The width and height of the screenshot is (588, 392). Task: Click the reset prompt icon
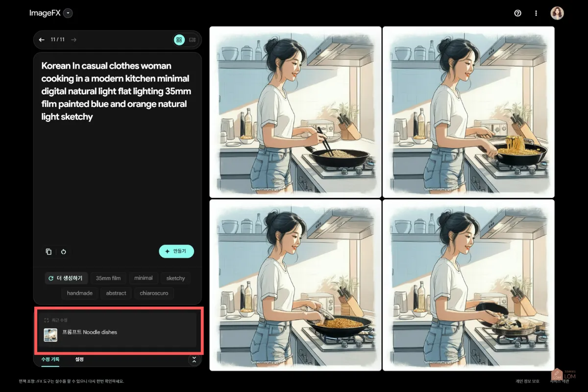(x=63, y=251)
